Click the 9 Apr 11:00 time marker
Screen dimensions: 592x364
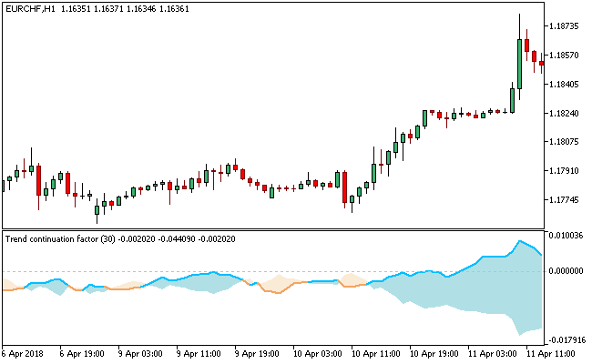[199, 353]
